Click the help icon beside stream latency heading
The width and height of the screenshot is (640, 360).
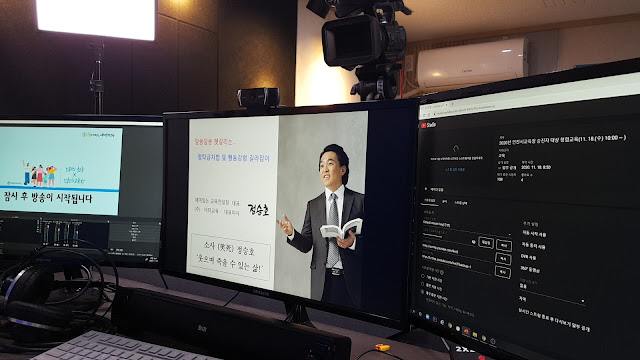click(x=442, y=272)
